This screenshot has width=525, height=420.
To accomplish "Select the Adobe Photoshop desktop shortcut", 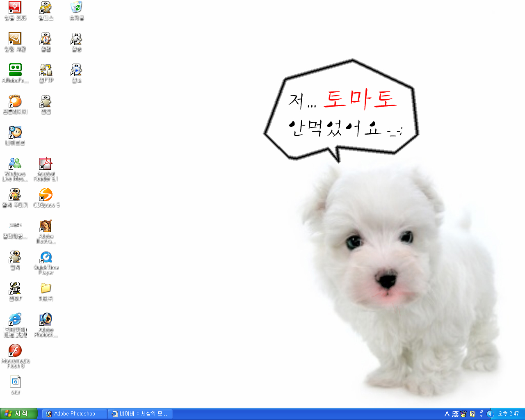I will click(46, 320).
